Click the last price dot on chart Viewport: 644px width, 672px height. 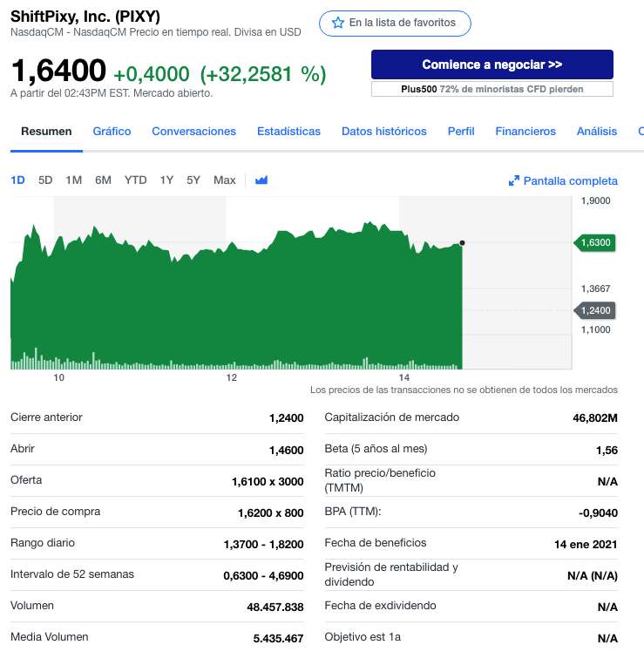click(x=462, y=243)
